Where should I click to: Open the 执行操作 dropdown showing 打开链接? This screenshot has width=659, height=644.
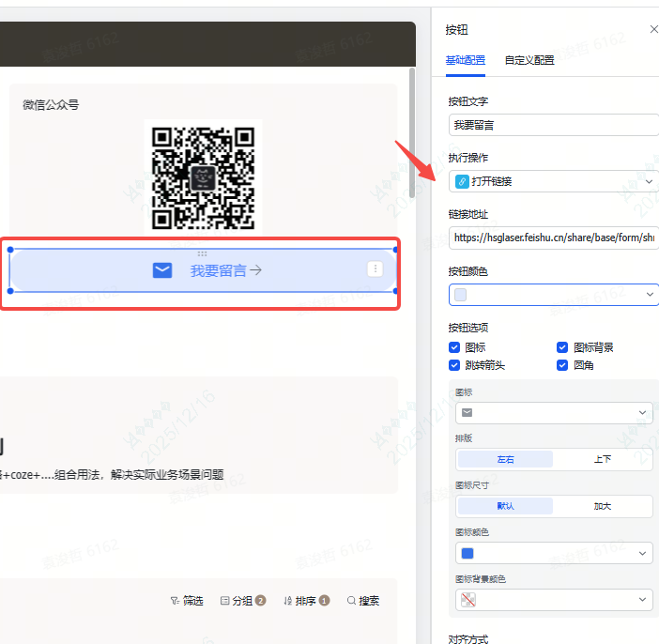554,181
